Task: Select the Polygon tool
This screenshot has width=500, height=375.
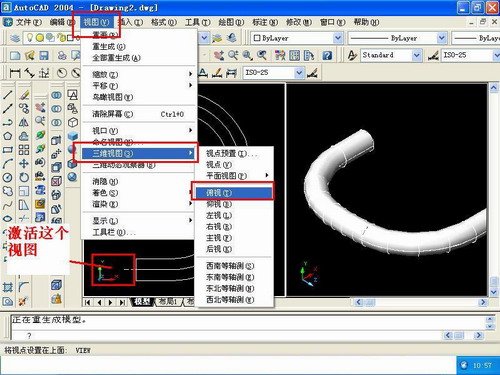Action: coord(7,136)
